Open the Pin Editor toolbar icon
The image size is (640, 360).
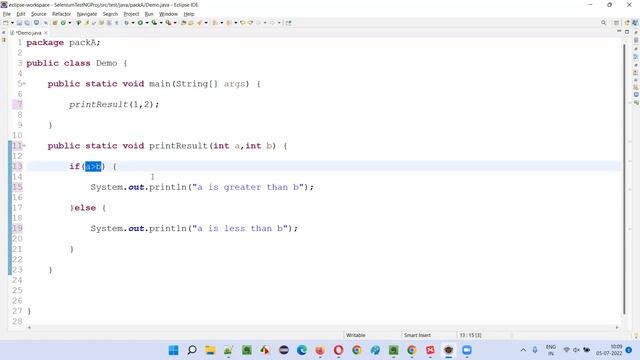click(x=288, y=23)
